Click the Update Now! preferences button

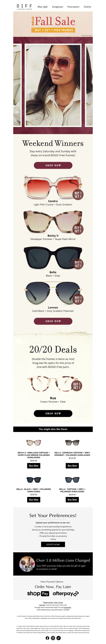(53, 544)
